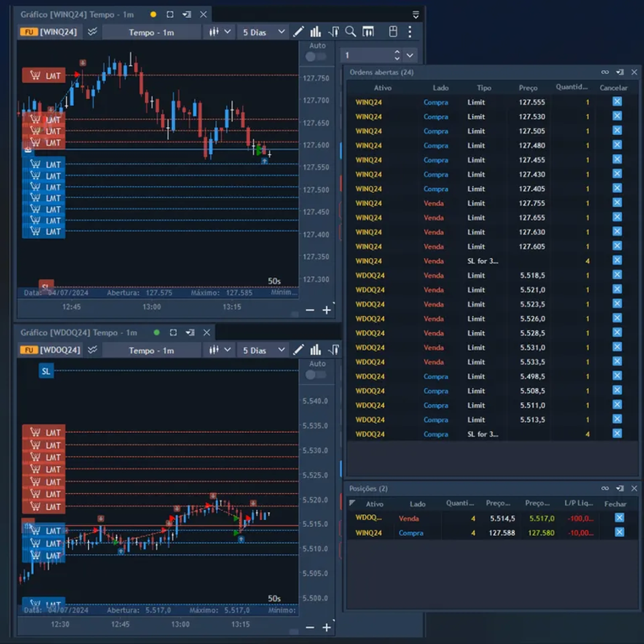Screen dimensions: 644x644
Task: Cancel the WINQ24 Compra order at 127.555
Action: tap(617, 102)
